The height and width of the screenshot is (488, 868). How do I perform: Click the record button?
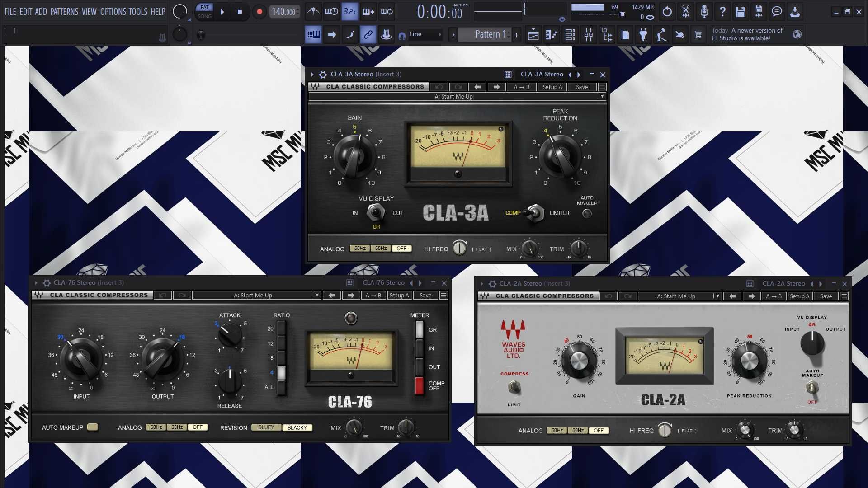(x=259, y=12)
